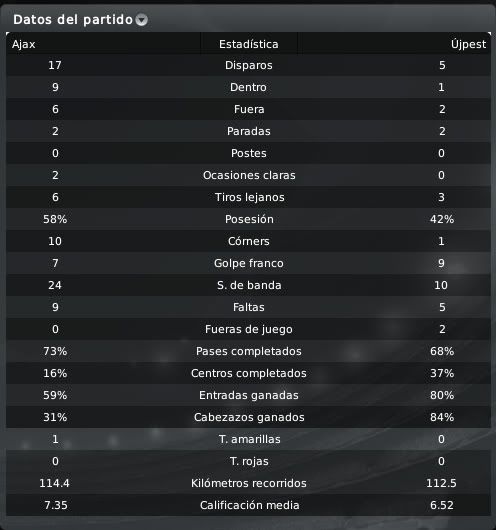Click the Entradas ganadas label
The image size is (496, 530).
249,395
